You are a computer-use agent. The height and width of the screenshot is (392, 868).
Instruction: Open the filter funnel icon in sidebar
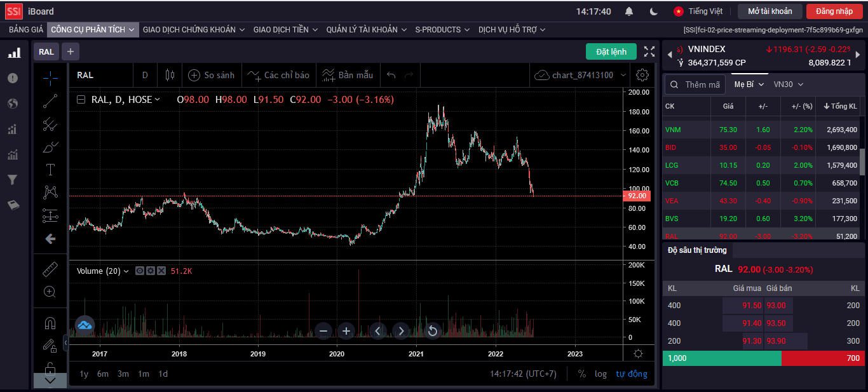click(x=13, y=180)
